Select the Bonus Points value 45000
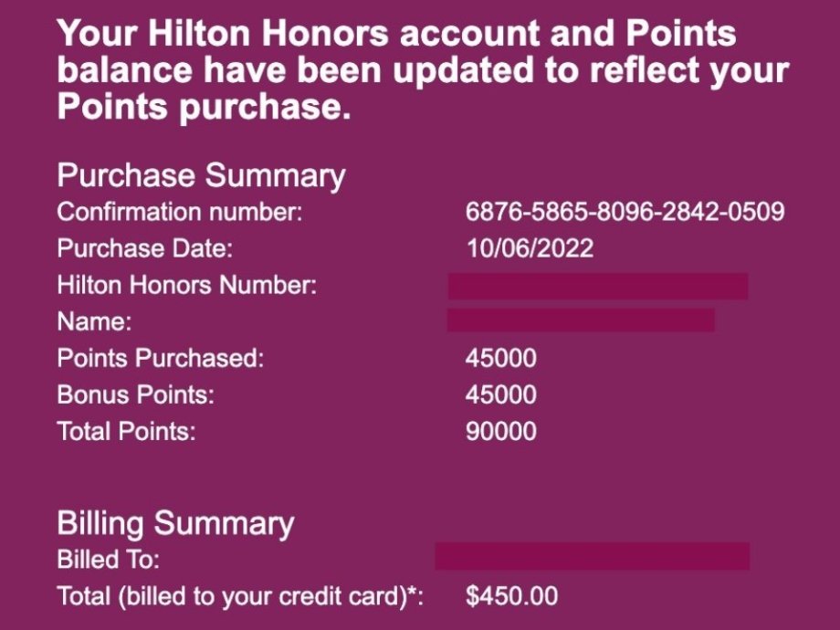The image size is (840, 630). pyautogui.click(x=500, y=394)
